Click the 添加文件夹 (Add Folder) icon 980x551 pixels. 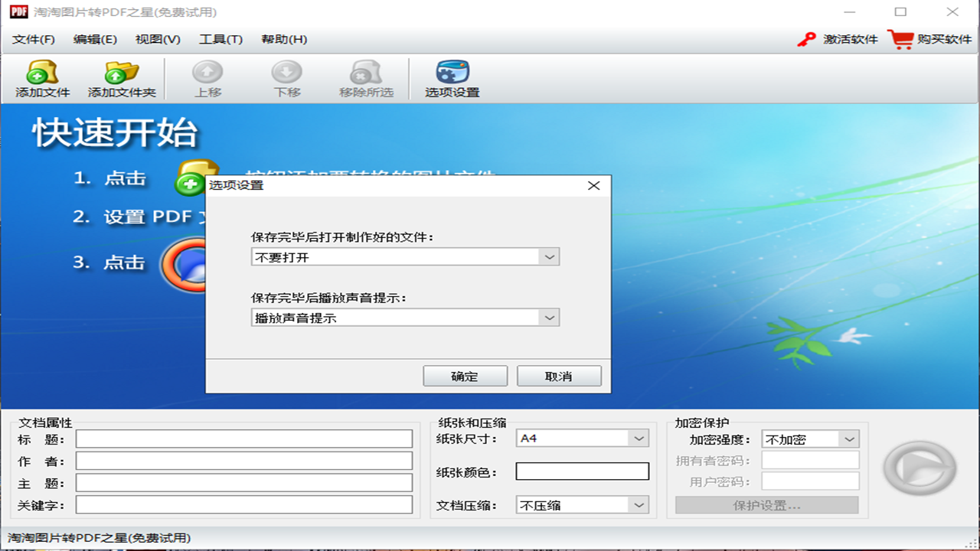click(x=121, y=77)
